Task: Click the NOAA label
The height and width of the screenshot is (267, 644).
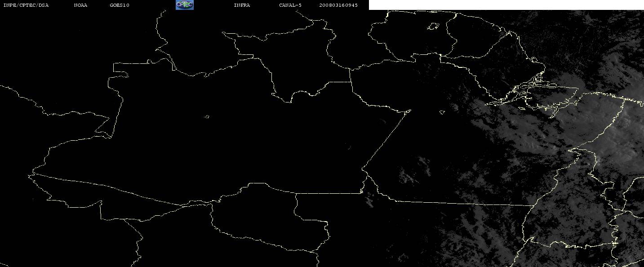Action: 81,5
